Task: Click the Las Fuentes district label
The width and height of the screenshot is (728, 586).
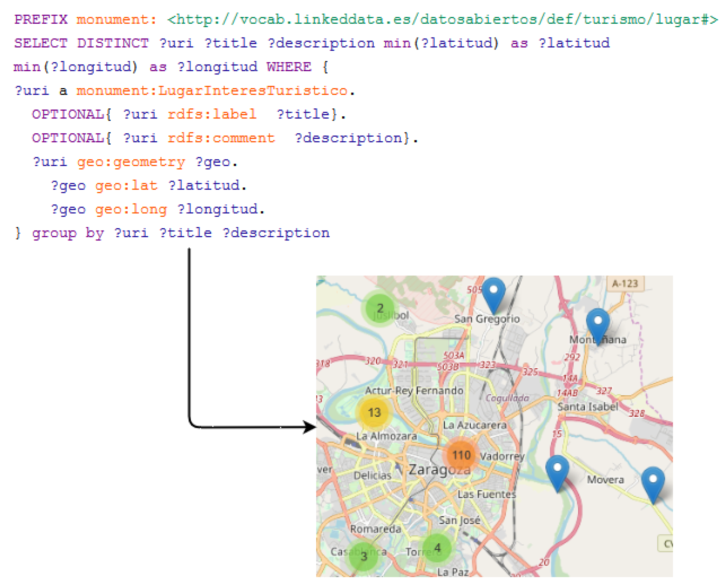Action: (487, 495)
